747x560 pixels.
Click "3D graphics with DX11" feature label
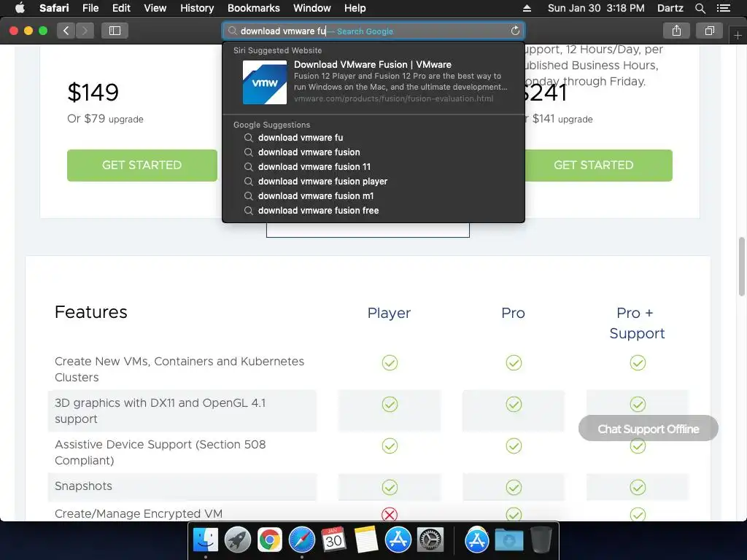tap(160, 411)
